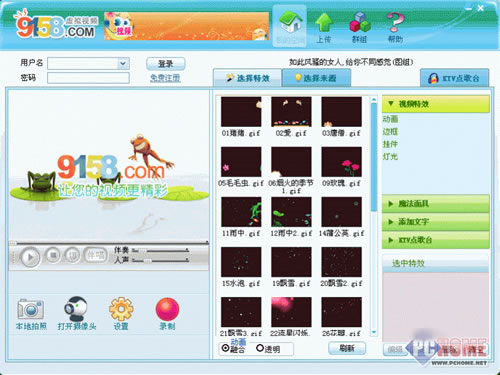Select thumbnail 05毛毛虫.gif

point(241,162)
